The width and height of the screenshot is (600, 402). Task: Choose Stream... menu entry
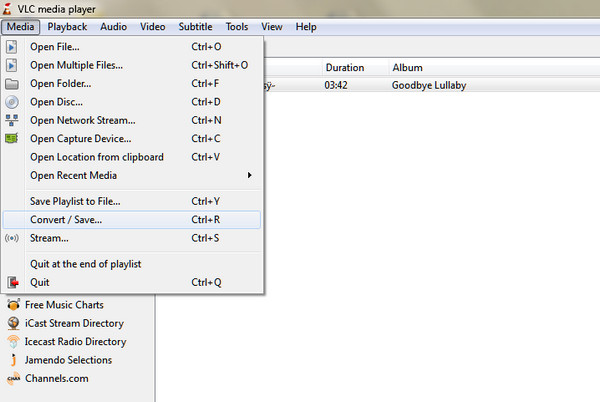coord(132,238)
